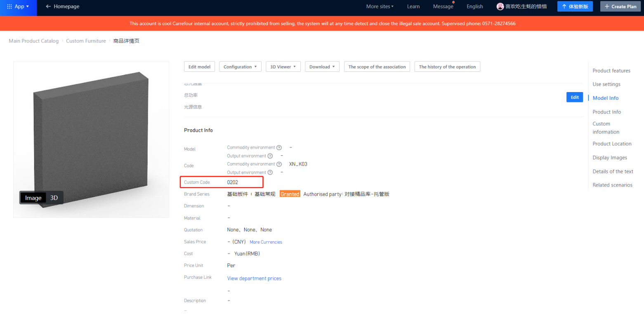
Task: Switch preview to 3D mode
Action: tap(54, 198)
